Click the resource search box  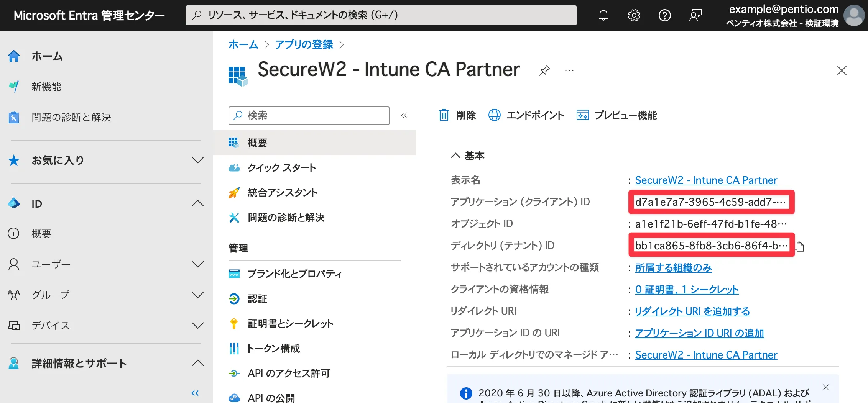coord(381,15)
